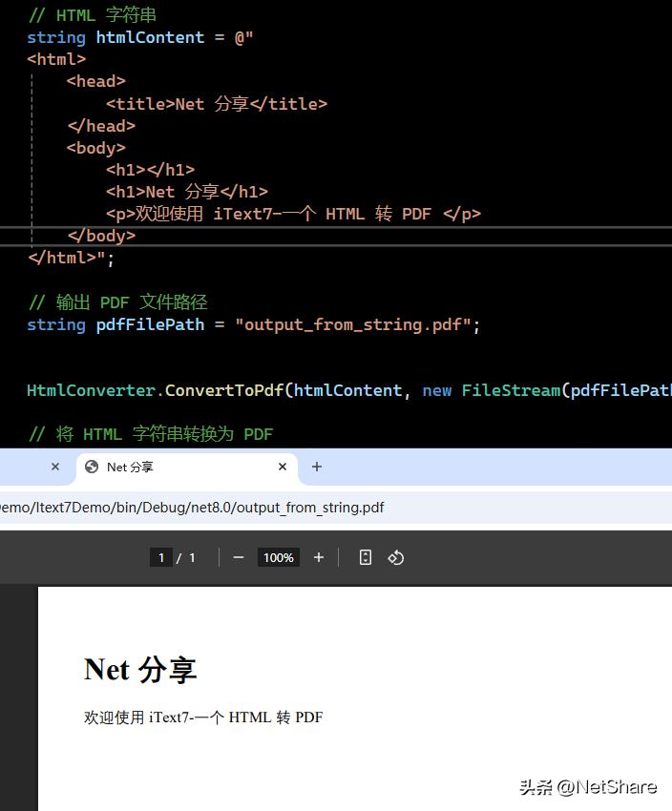
Task: Click the FileStream class name in code
Action: (x=511, y=390)
